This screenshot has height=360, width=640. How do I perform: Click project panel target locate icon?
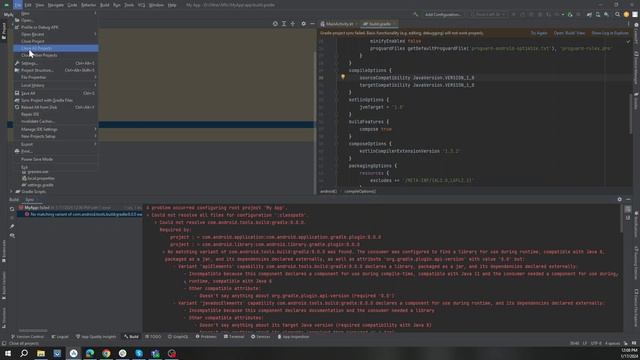click(275, 24)
